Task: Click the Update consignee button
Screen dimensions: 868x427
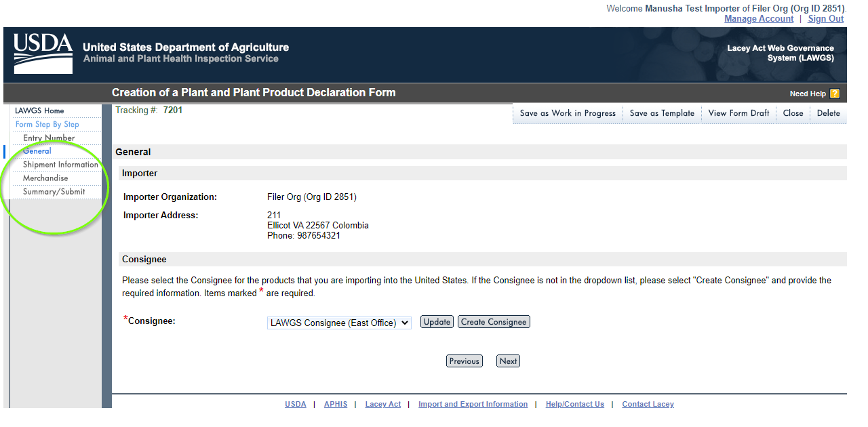Action: [437, 322]
